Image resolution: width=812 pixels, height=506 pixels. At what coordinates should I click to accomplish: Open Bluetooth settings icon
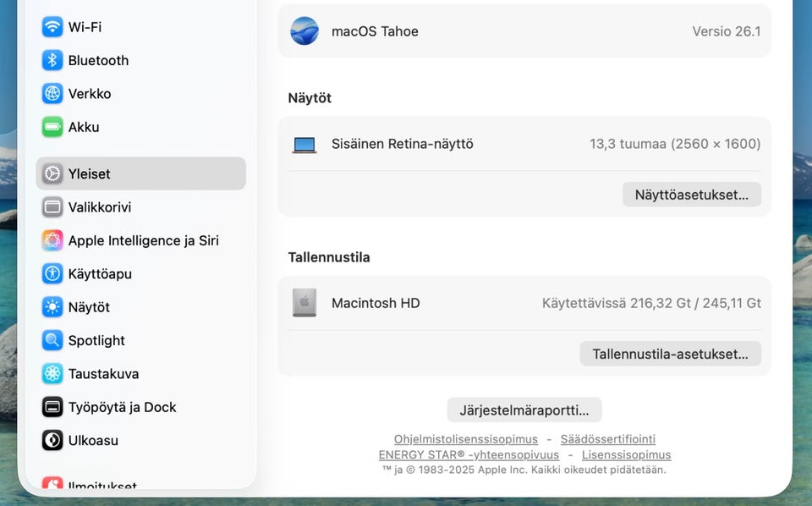52,60
